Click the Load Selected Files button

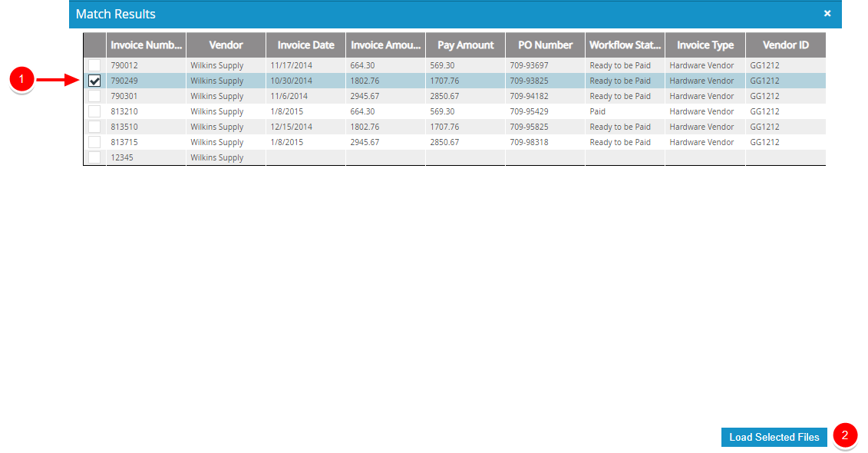[774, 437]
